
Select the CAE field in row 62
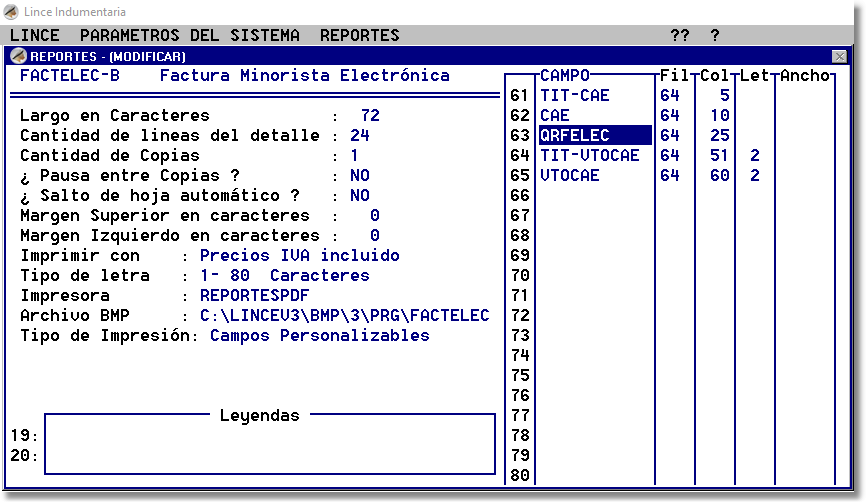555,115
